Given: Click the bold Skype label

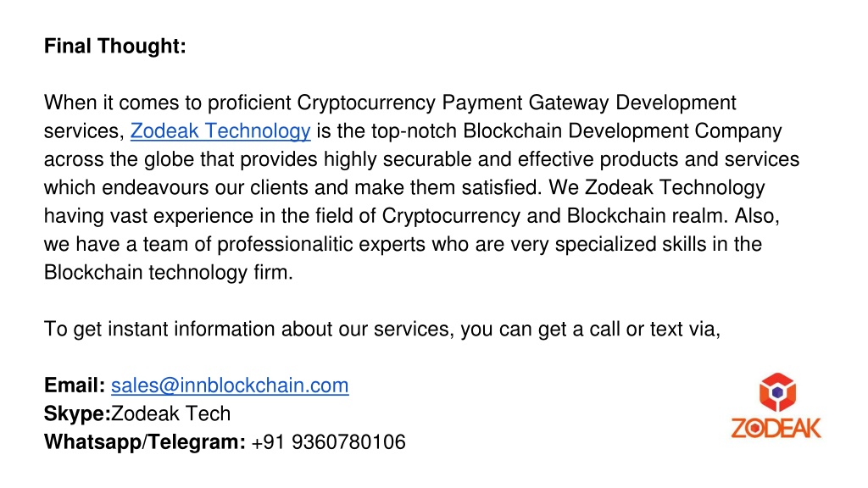Looking at the screenshot, I should point(77,413).
